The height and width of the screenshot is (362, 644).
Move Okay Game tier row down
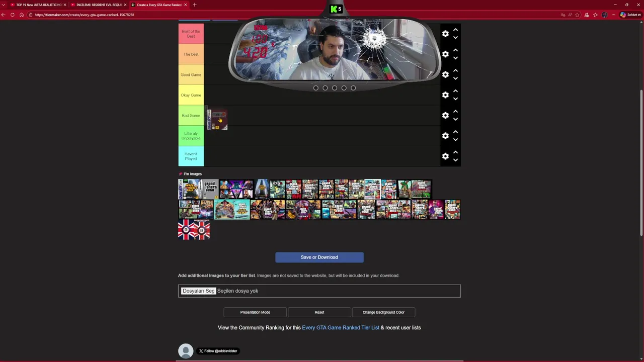point(455,99)
